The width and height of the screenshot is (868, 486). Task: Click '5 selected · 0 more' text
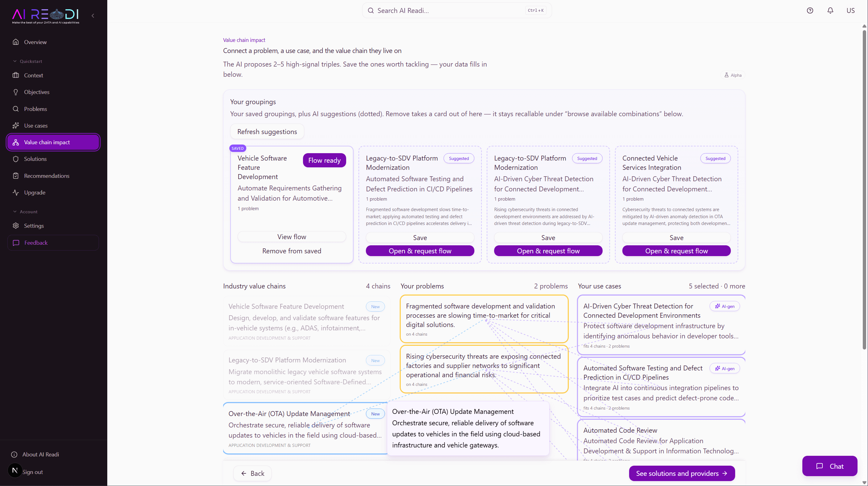(x=717, y=286)
